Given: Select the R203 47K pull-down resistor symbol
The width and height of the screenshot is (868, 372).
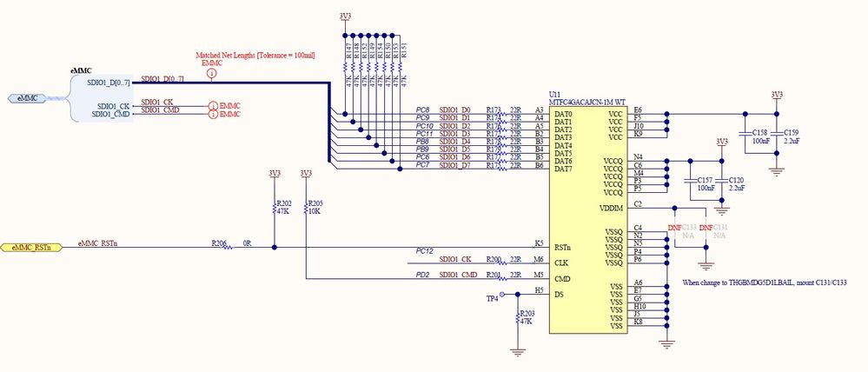Looking at the screenshot, I should [x=517, y=318].
